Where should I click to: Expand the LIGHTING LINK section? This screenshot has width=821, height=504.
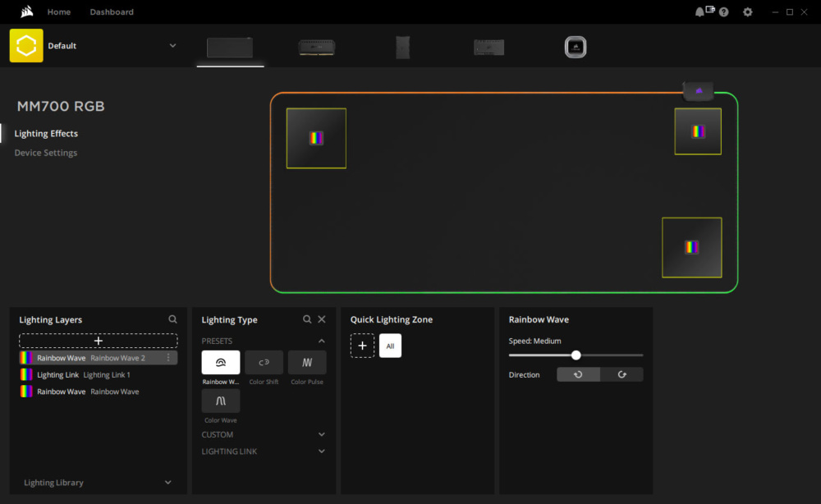tap(322, 451)
